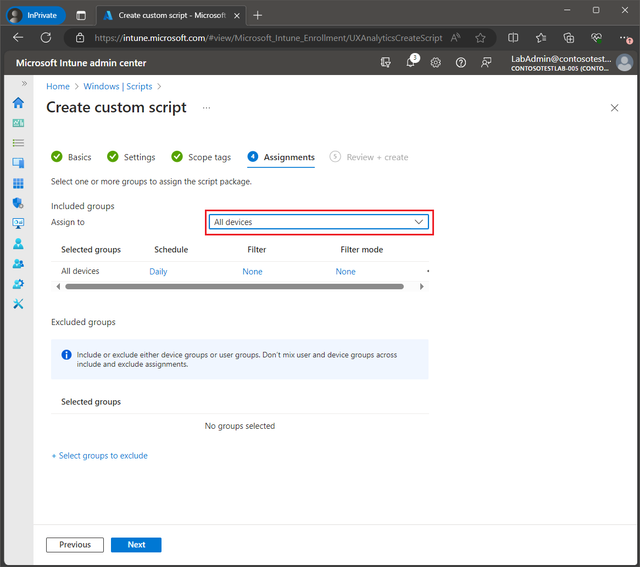The width and height of the screenshot is (640, 567).
Task: Click horizontal scrollbar left arrow
Action: 58,287
